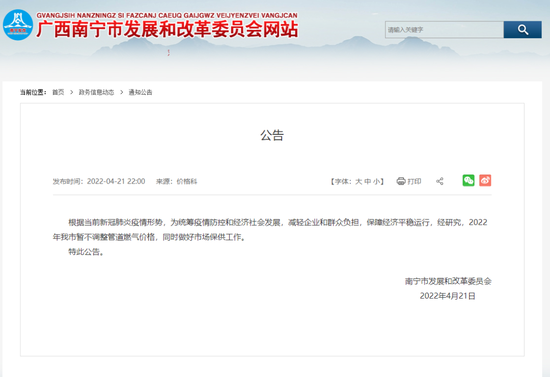Click the share icon
This screenshot has height=377, width=550.
440,181
